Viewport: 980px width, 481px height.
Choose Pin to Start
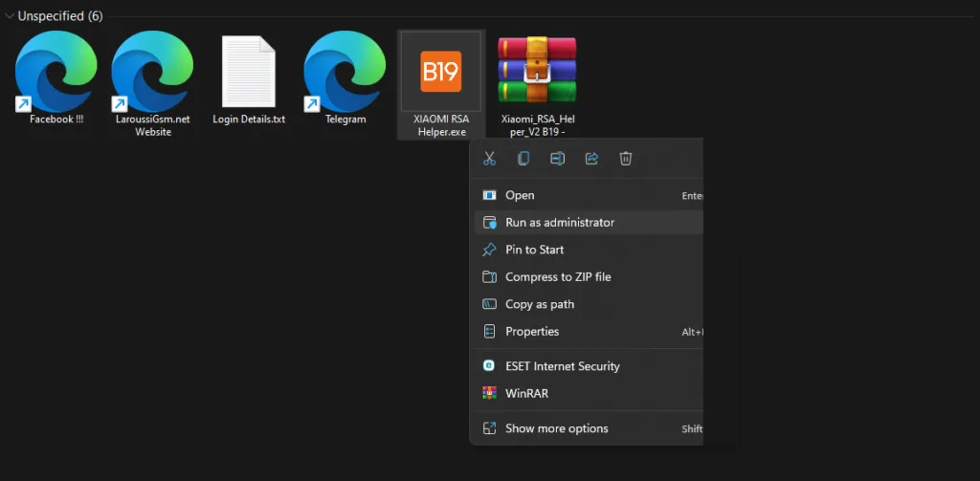tap(589, 250)
